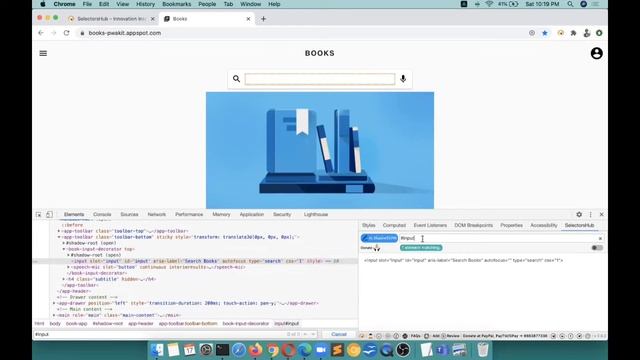Go back with the browser back arrow
This screenshot has height=360, width=640.
tap(41, 33)
